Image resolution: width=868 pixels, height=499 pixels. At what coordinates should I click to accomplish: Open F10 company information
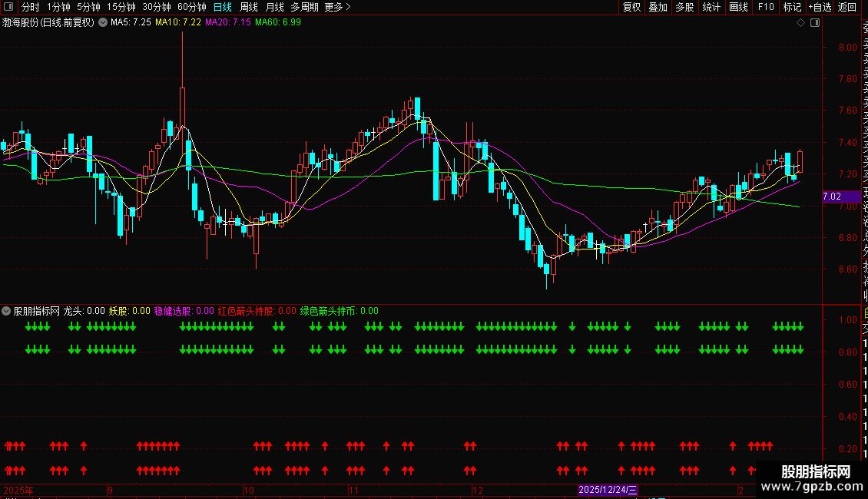point(766,7)
